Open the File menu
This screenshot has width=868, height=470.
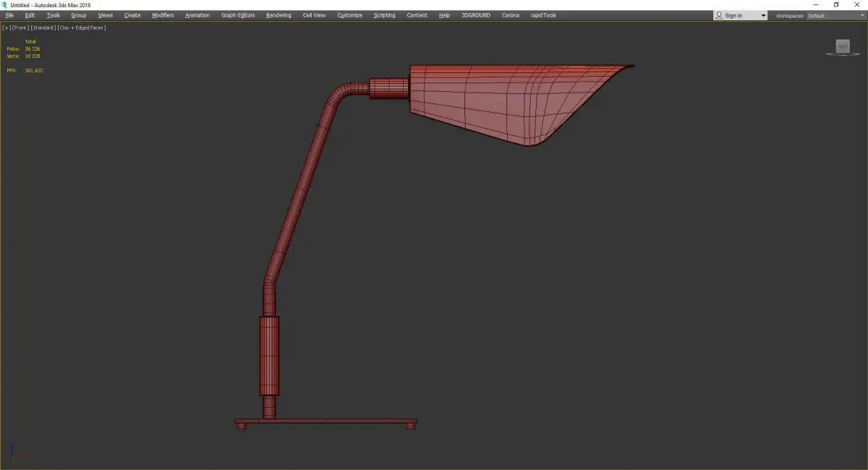coord(9,15)
